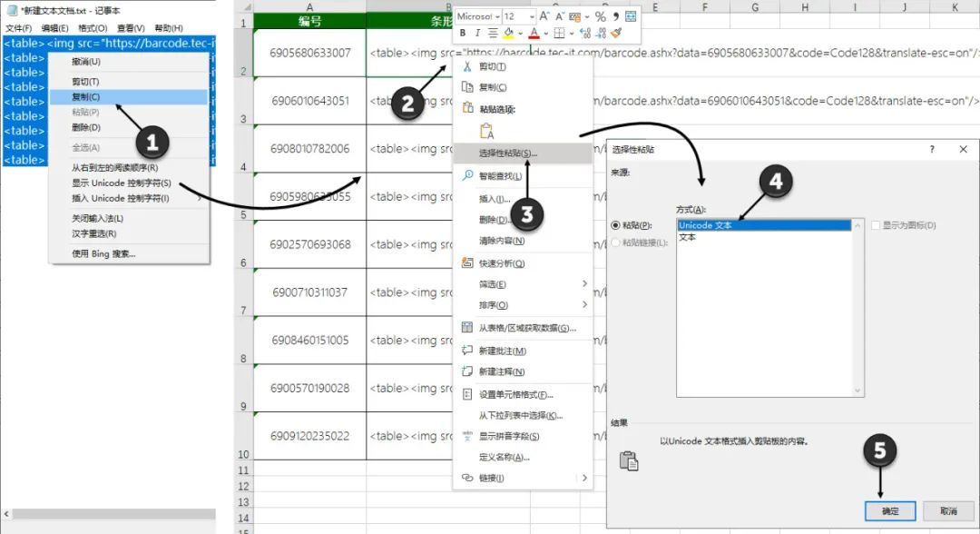Click the copy icon next to 复制(C) in Excel
This screenshot has width=980, height=534.
pyautogui.click(x=467, y=87)
